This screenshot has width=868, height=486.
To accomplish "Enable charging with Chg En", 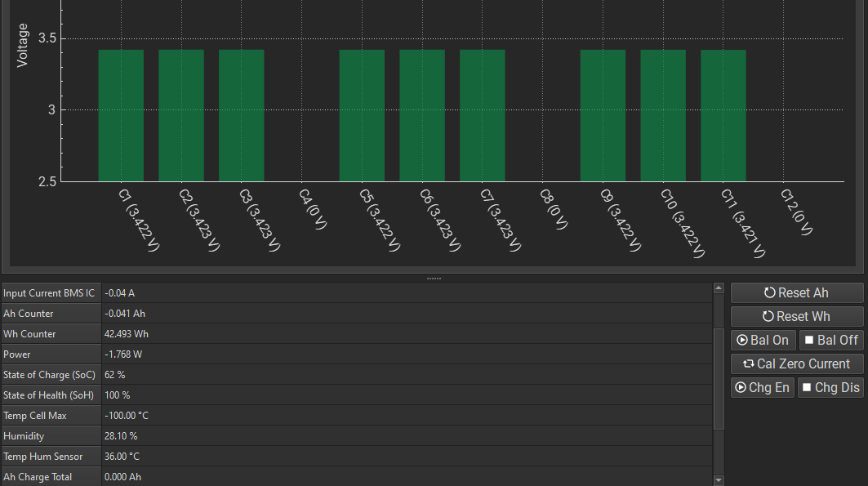I will (763, 387).
